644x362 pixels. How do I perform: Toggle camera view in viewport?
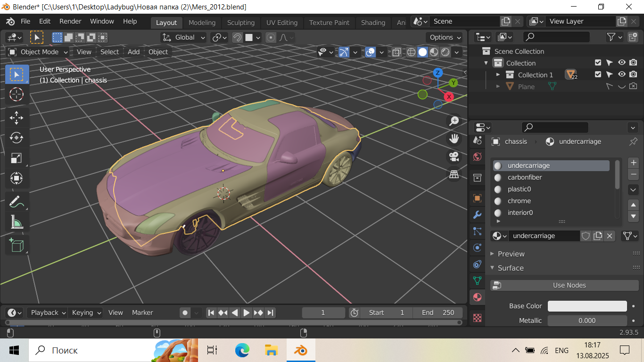pyautogui.click(x=454, y=156)
